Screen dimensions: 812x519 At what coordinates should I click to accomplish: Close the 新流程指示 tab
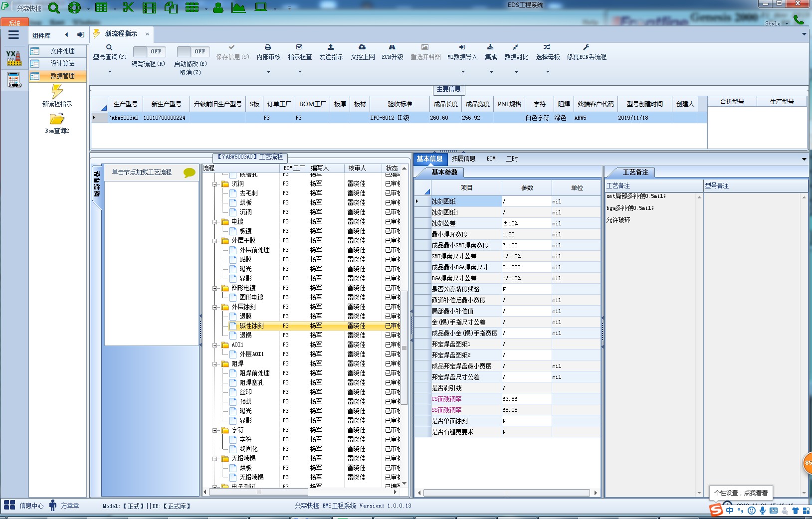(x=147, y=34)
